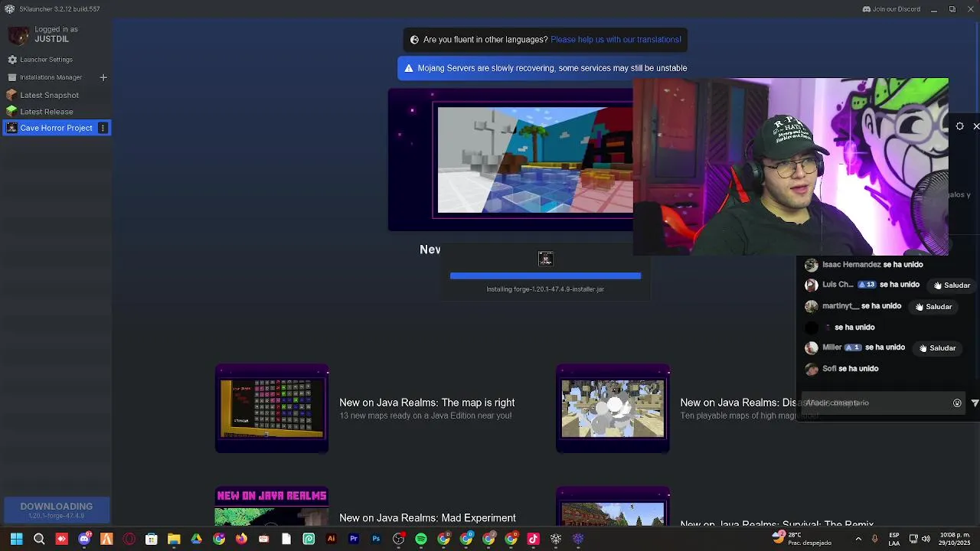Image resolution: width=980 pixels, height=551 pixels.
Task: Open the volume control tray icon
Action: click(x=926, y=539)
